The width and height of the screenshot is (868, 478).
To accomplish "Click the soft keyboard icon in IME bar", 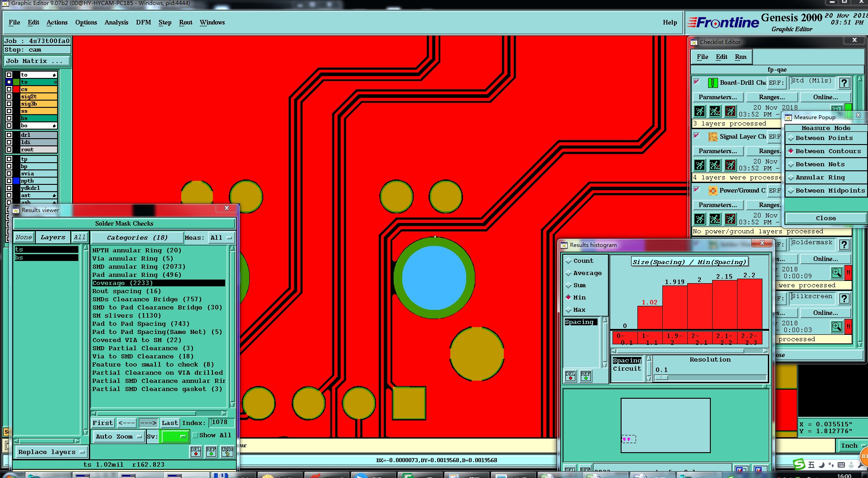I will (841, 465).
